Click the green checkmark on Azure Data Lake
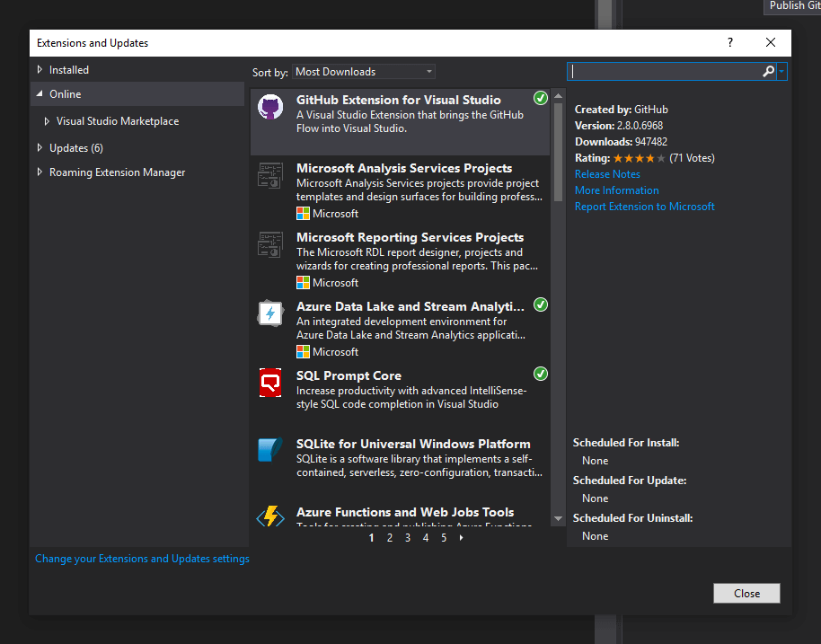Viewport: 821px width, 644px height. pos(541,304)
